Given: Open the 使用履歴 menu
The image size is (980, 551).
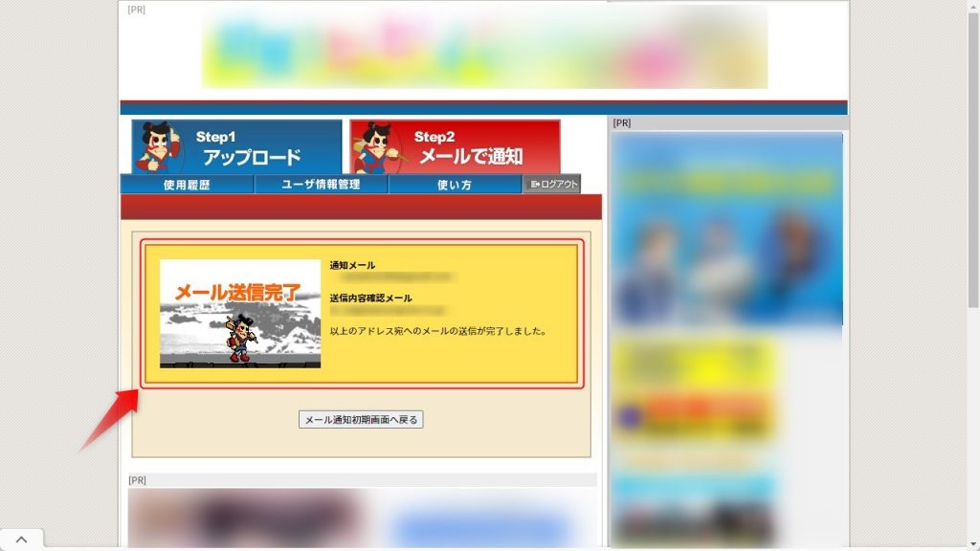Looking at the screenshot, I should point(187,185).
